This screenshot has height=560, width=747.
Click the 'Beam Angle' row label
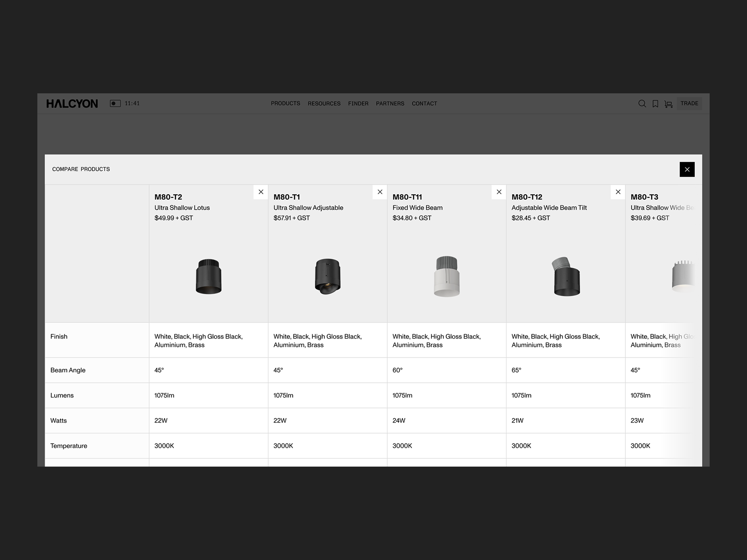point(68,370)
